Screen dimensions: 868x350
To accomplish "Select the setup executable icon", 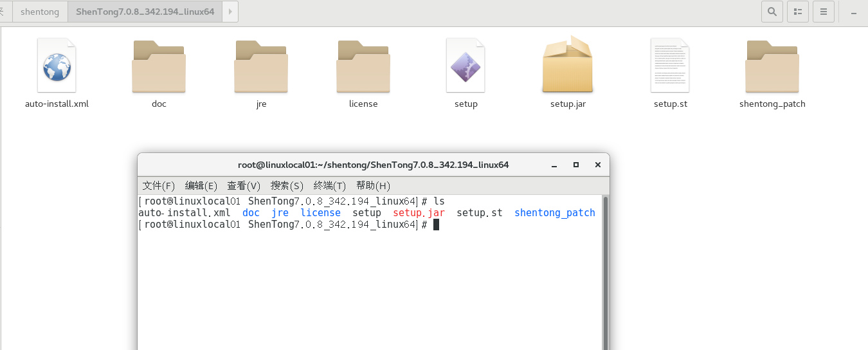I will pyautogui.click(x=466, y=65).
